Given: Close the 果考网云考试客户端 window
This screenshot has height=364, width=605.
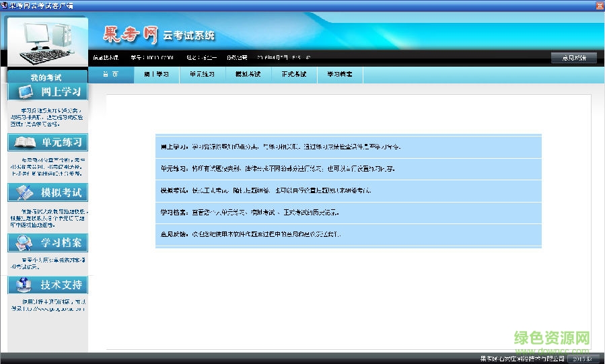Looking at the screenshot, I should (x=600, y=5).
